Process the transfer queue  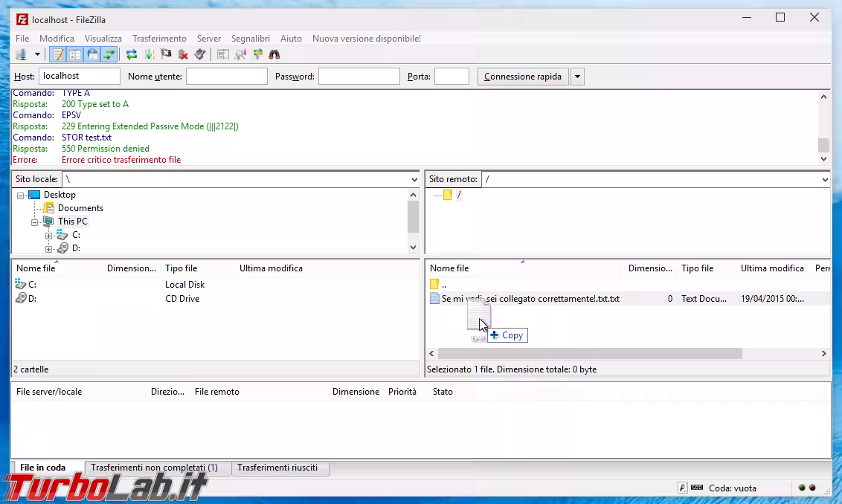(x=149, y=54)
